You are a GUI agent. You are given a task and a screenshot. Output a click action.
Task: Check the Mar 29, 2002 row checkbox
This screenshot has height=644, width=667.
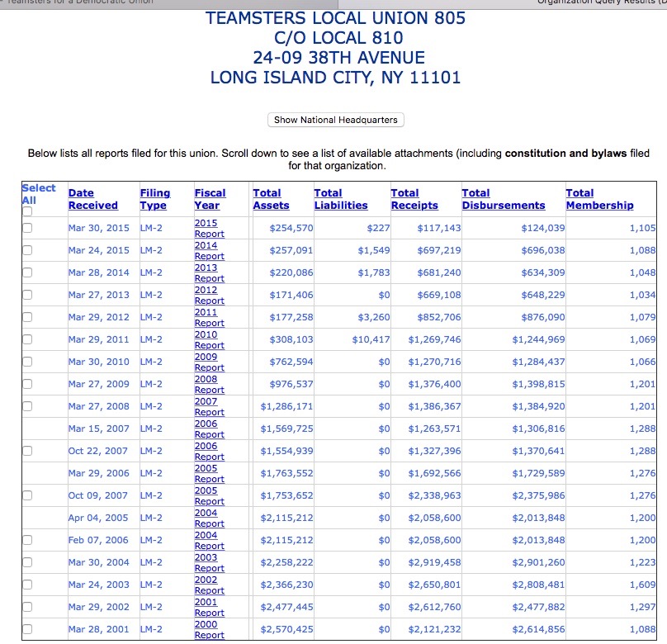[x=27, y=607]
